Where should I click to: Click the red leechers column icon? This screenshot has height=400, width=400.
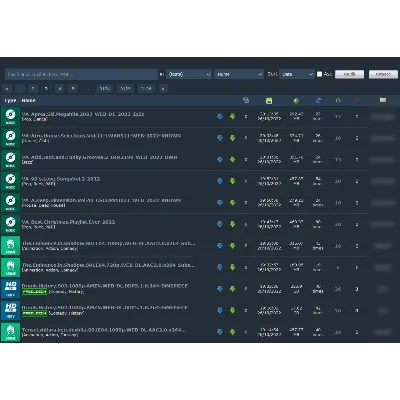click(357, 100)
